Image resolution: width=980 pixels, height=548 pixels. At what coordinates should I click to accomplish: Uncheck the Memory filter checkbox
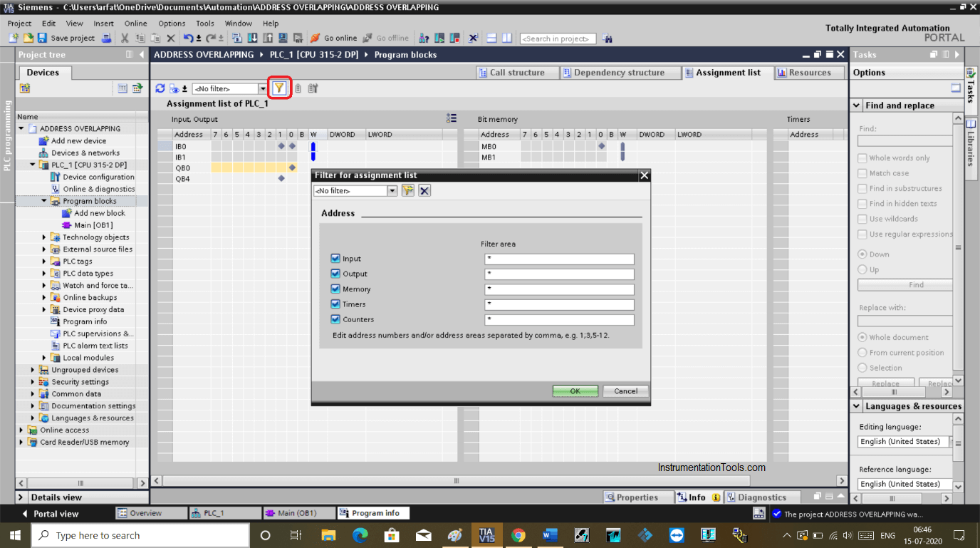pyautogui.click(x=335, y=289)
